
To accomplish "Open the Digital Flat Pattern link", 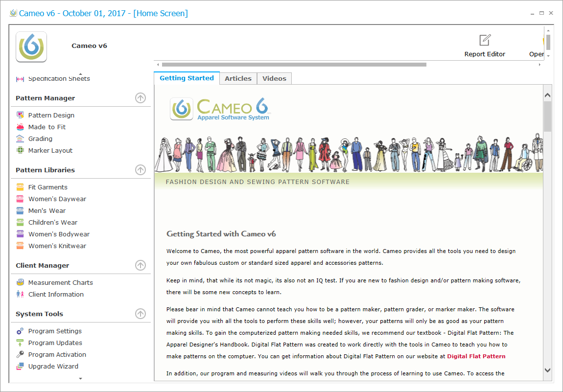I will pos(476,356).
